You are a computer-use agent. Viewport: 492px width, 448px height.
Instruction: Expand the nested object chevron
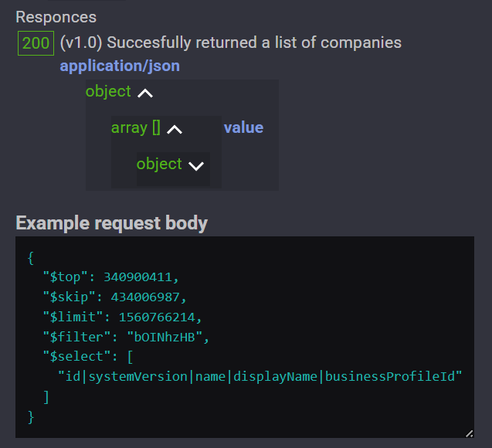click(196, 165)
